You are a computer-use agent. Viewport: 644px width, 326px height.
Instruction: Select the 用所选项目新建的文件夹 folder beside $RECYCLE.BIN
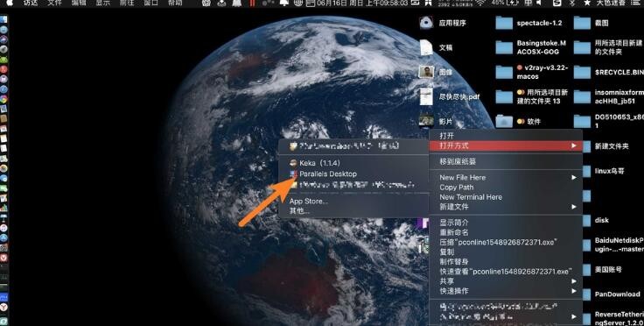point(582,47)
